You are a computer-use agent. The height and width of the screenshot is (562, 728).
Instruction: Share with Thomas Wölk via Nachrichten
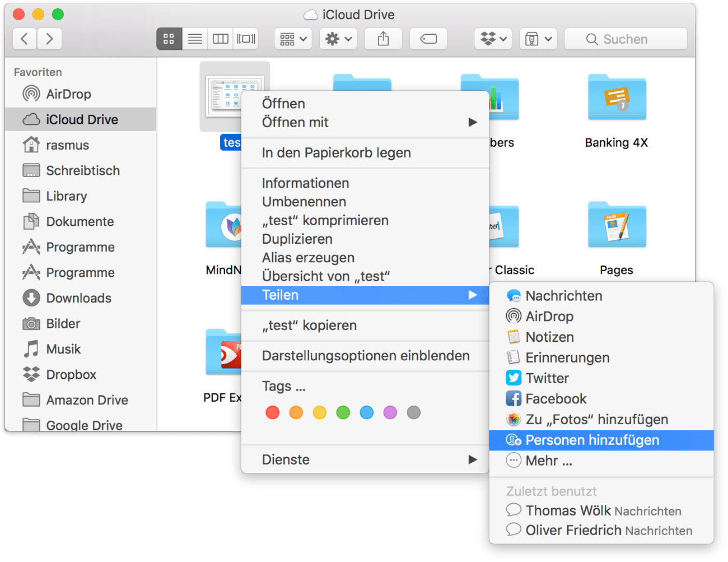coord(601,510)
